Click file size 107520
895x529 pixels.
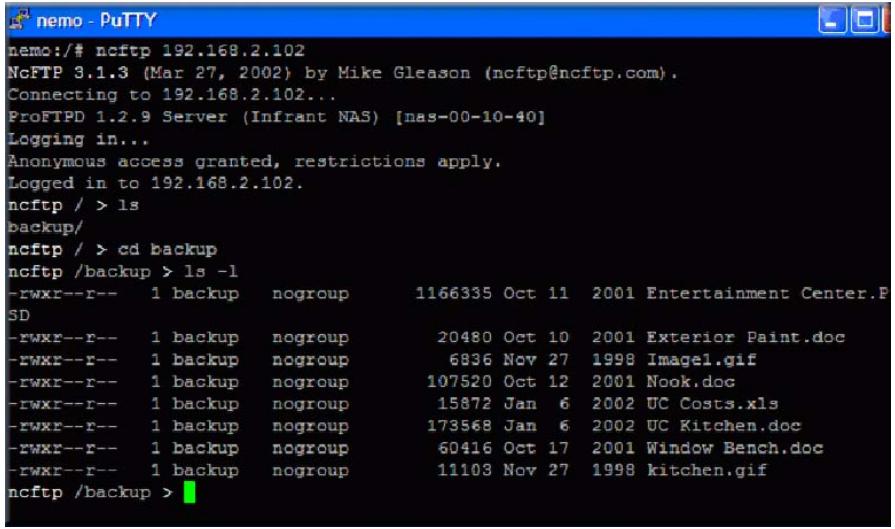[x=459, y=382]
